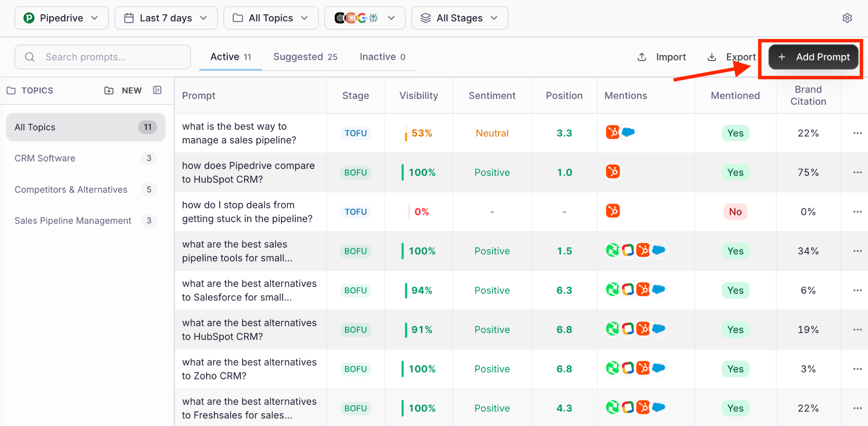This screenshot has width=868, height=426.
Task: Click the layers icon beside All Stages
Action: [x=426, y=18]
